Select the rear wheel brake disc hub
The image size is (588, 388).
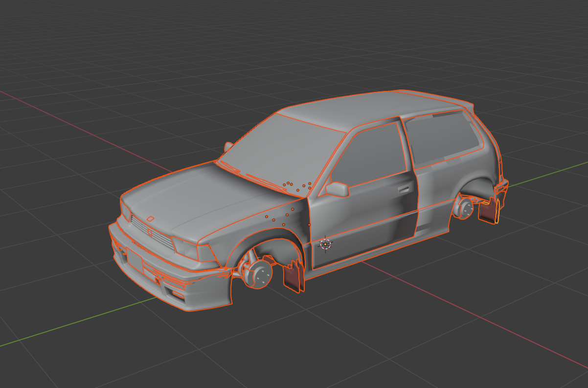(465, 208)
